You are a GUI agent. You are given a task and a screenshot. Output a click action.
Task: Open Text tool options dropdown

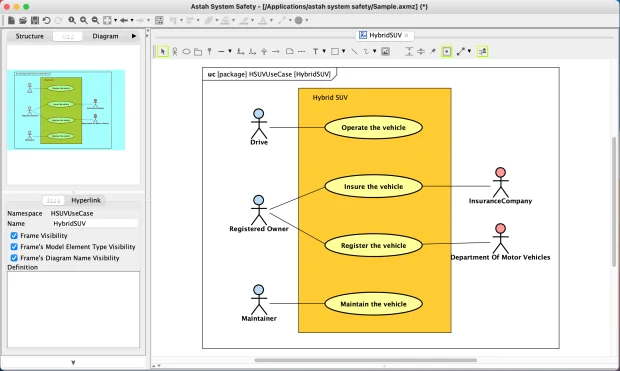click(x=324, y=51)
